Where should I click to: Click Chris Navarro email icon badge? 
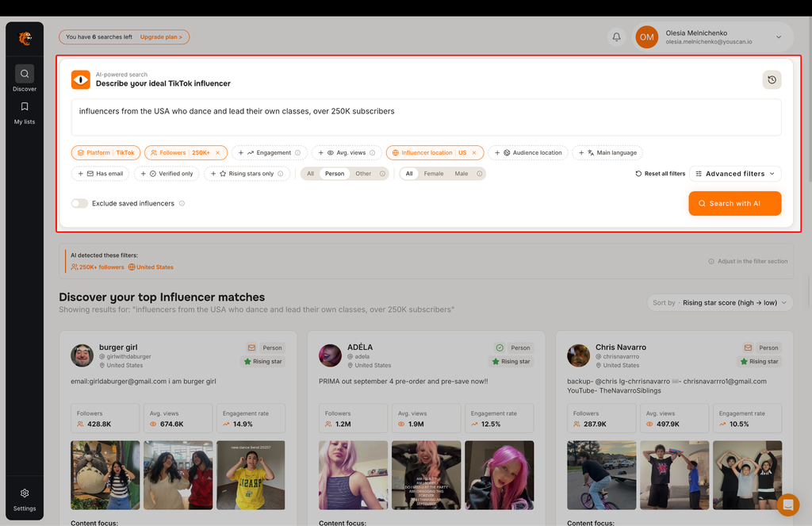click(748, 347)
